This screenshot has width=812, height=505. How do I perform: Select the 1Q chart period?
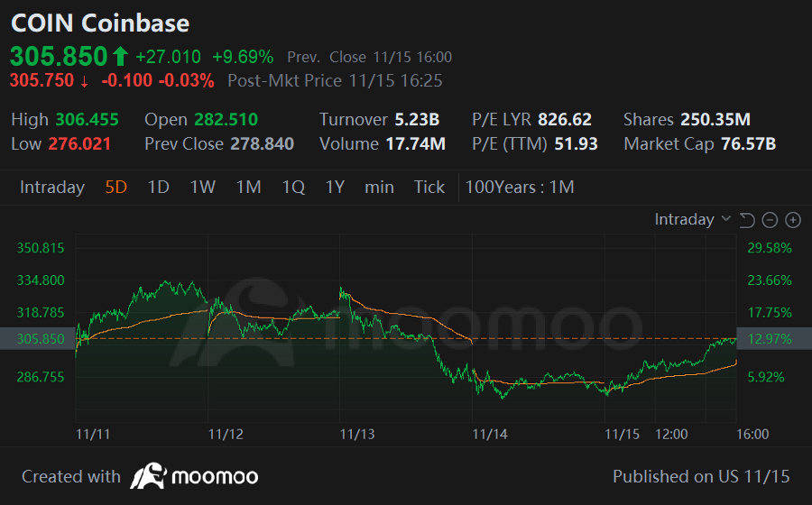point(293,187)
